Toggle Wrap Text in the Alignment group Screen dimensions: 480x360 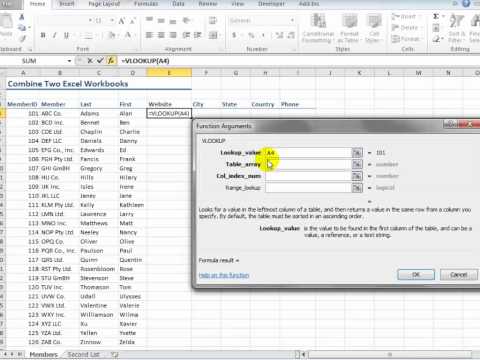click(213, 21)
